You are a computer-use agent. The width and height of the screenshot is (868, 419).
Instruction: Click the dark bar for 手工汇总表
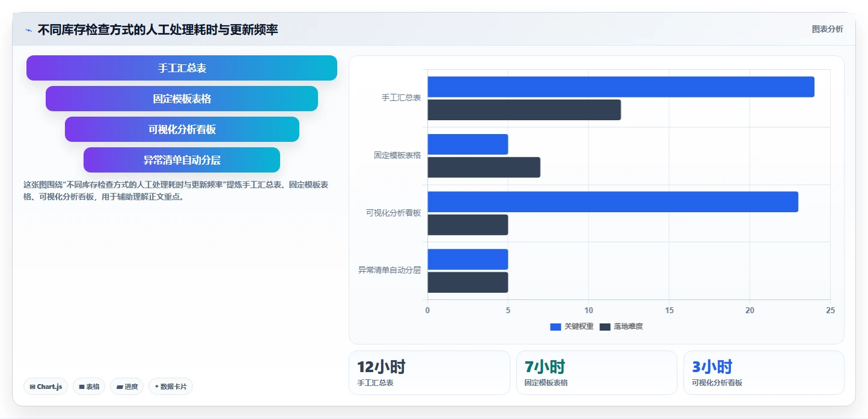(524, 110)
